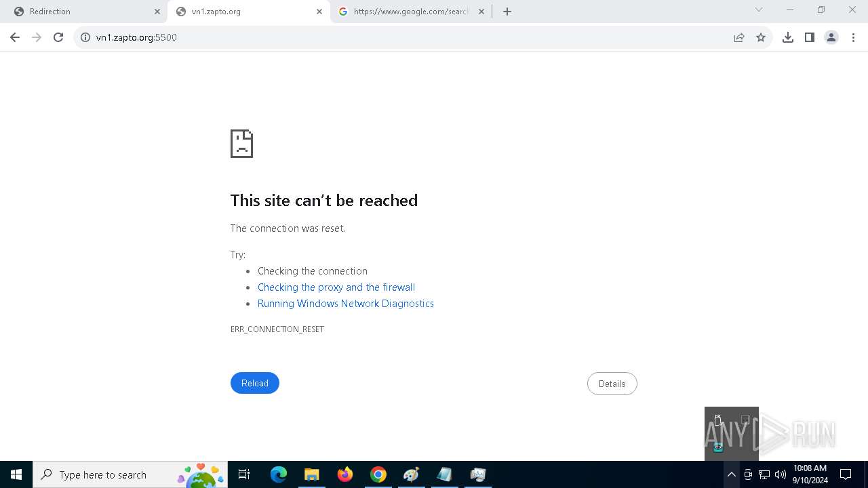The image size is (868, 488).
Task: Click the ERR_CONNECTION_RESET error code
Action: click(277, 329)
